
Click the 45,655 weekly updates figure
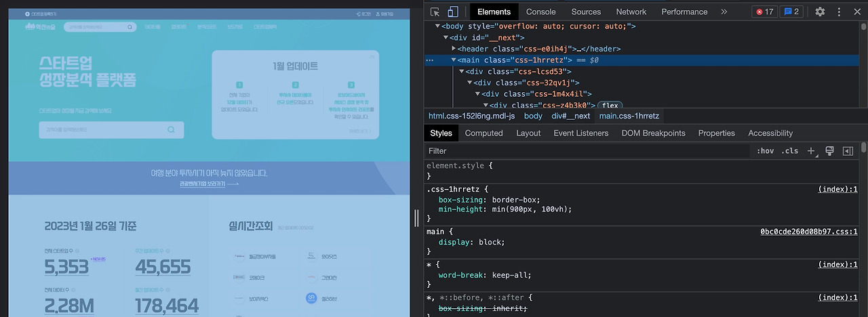coord(163,267)
